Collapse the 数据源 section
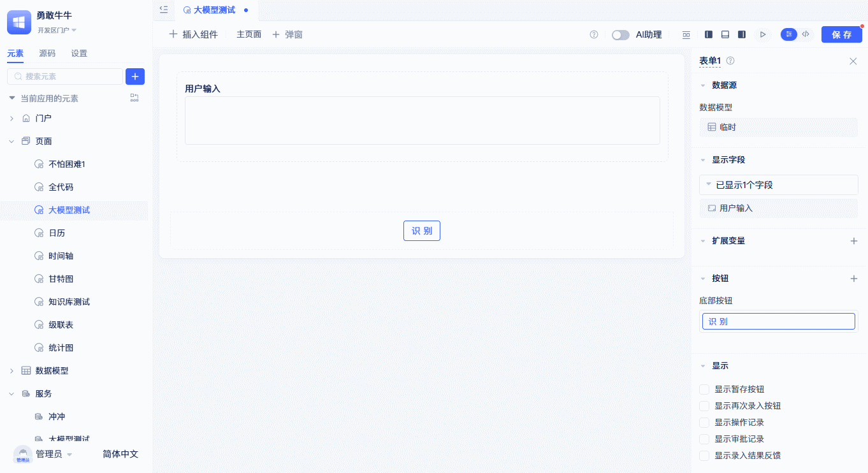The height and width of the screenshot is (473, 868). pyautogui.click(x=703, y=85)
